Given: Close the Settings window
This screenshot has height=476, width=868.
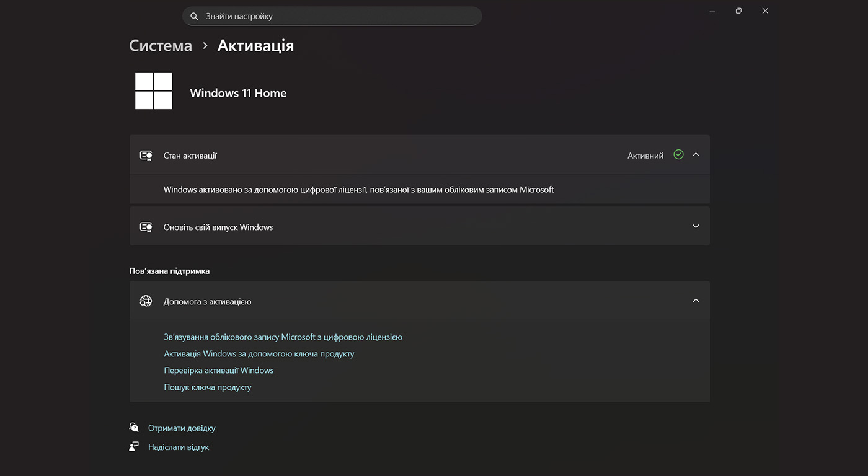Looking at the screenshot, I should coord(765,11).
